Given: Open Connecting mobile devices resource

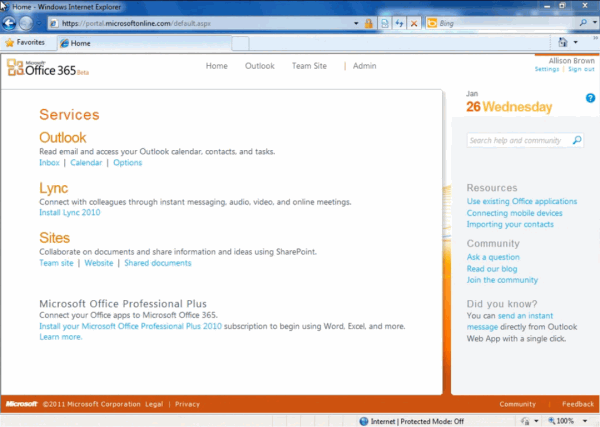Looking at the screenshot, I should point(514,213).
